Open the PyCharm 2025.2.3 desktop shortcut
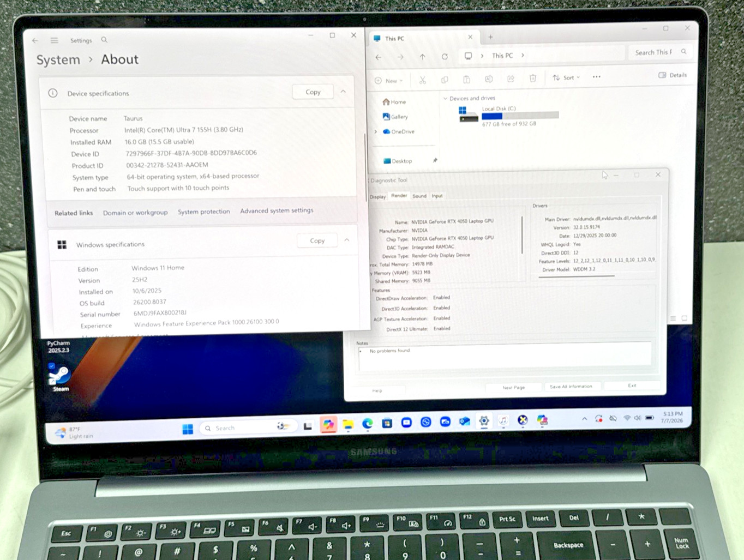This screenshot has height=560, width=744. click(x=58, y=346)
